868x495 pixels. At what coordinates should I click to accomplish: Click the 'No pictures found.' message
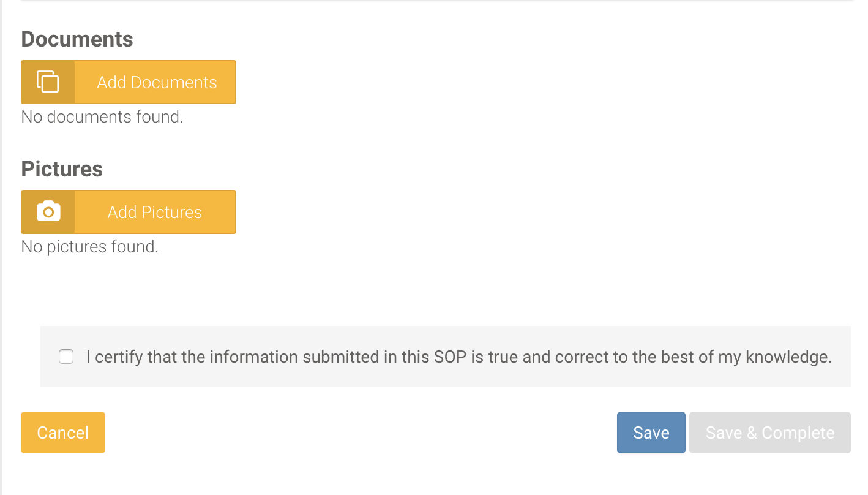click(x=90, y=246)
